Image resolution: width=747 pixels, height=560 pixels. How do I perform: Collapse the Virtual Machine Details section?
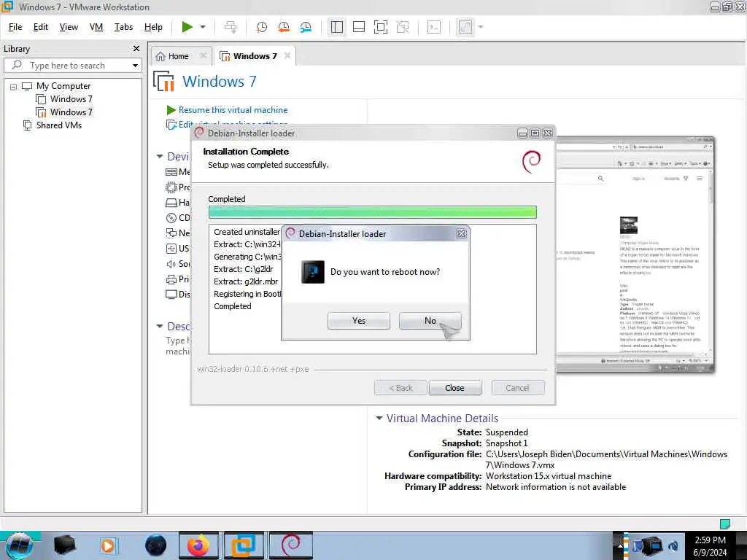[379, 418]
